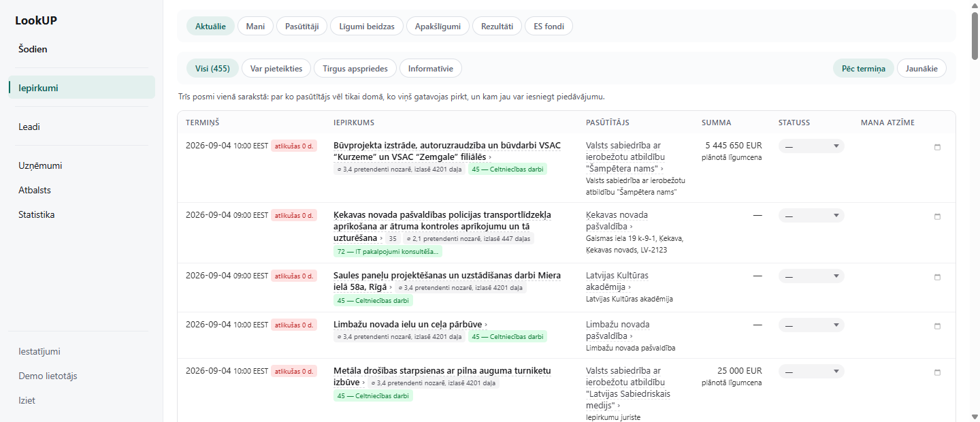Open Statuss dropdown for Metāla drošības starpsienas row
The image size is (980, 422).
tap(811, 372)
